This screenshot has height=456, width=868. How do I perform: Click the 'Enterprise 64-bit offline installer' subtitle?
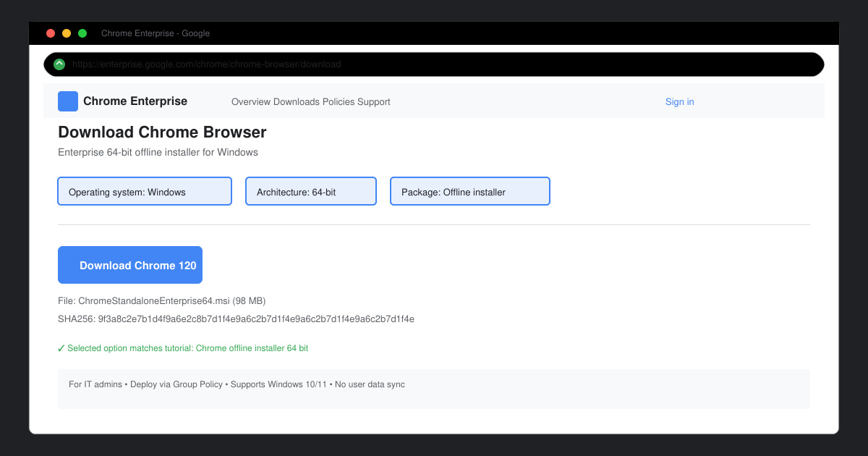[158, 153]
